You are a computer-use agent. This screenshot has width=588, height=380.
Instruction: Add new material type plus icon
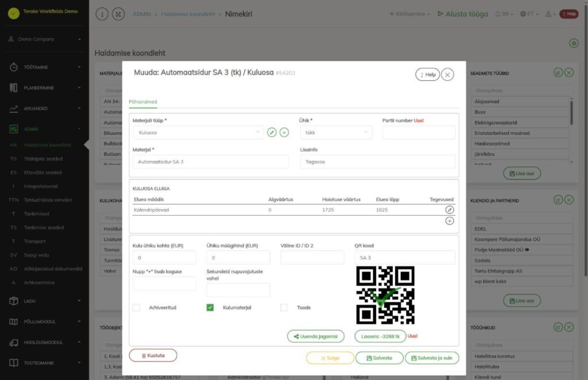point(284,132)
